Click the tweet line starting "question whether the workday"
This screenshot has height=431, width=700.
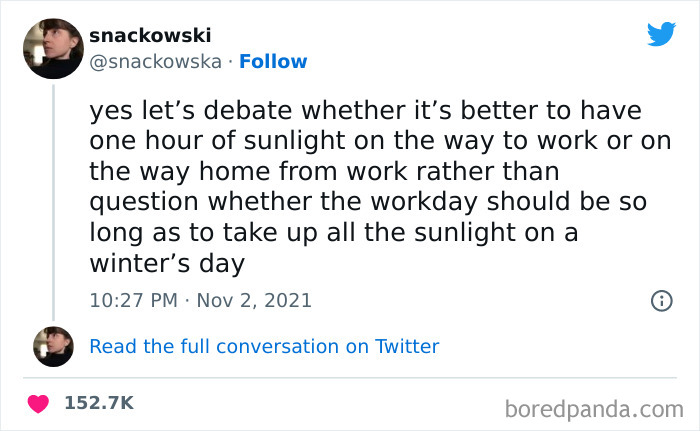pos(368,201)
